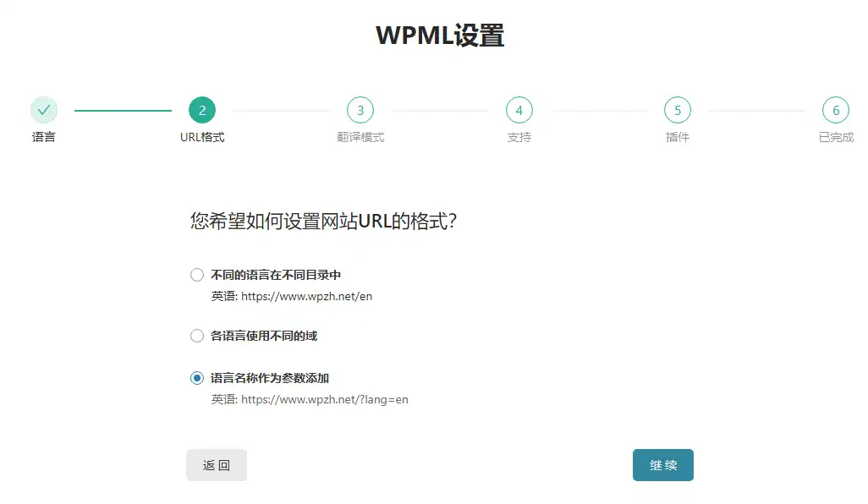Click the step 6 circle for 已完成
This screenshot has height=504, width=868.
[x=835, y=109]
